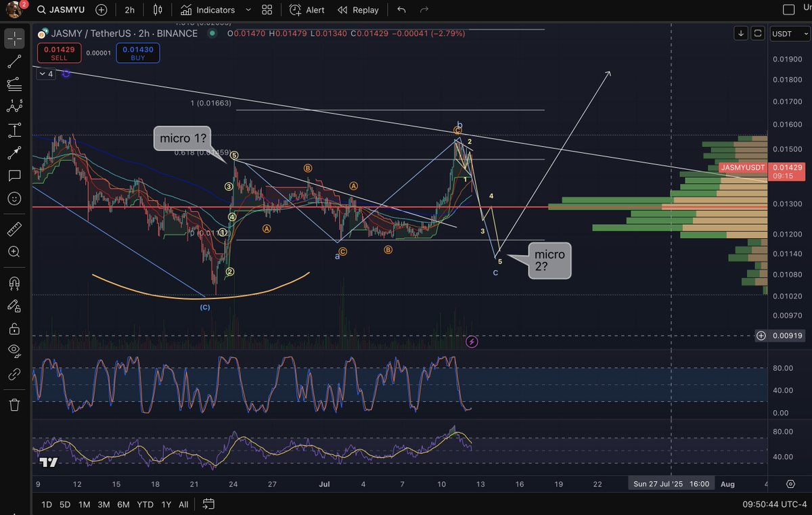Open the chart settings gear icon

pos(790,484)
